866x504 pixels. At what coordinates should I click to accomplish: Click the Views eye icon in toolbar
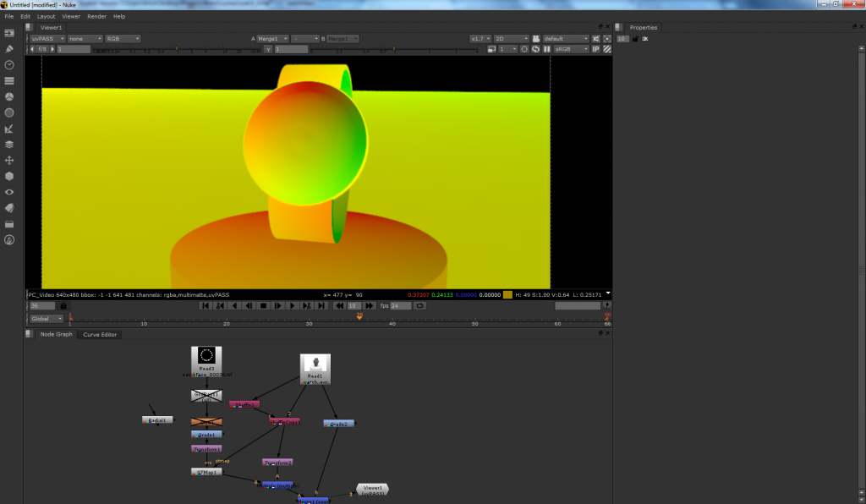(9, 192)
